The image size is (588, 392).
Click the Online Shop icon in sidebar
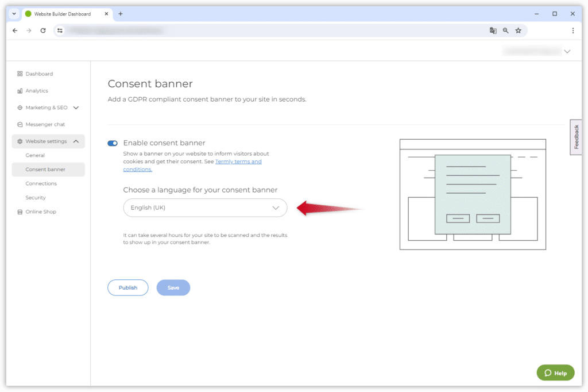[20, 212]
